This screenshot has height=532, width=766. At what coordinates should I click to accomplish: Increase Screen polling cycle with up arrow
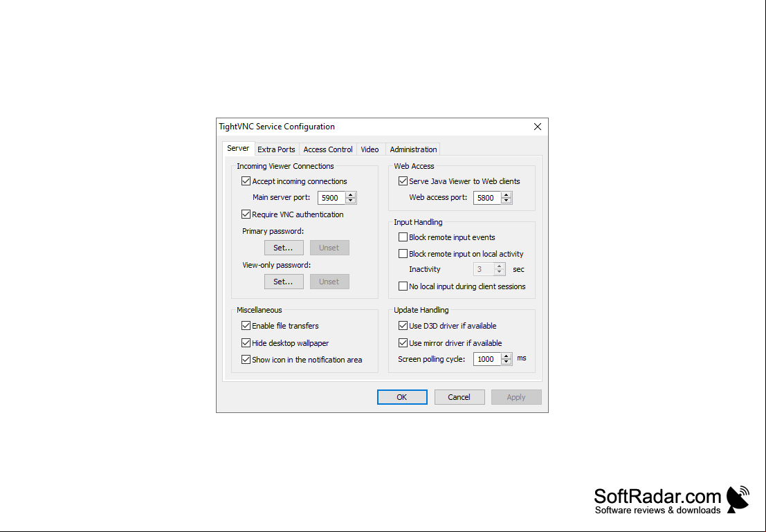[x=506, y=356]
